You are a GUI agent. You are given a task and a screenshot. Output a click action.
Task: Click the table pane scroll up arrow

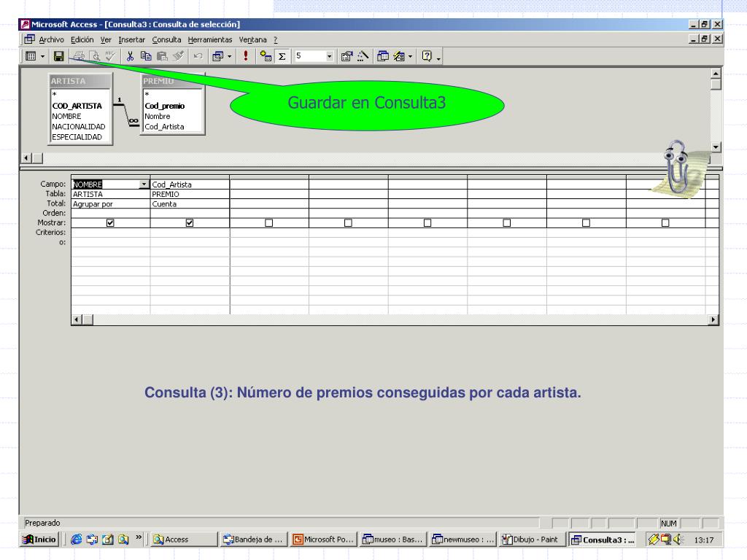[x=716, y=74]
